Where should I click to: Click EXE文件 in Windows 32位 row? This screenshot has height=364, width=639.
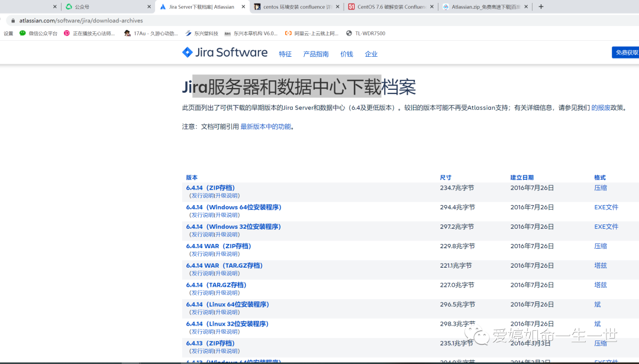(606, 227)
